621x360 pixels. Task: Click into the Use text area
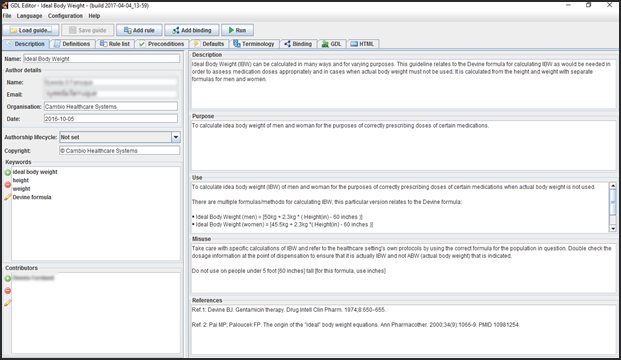400,207
